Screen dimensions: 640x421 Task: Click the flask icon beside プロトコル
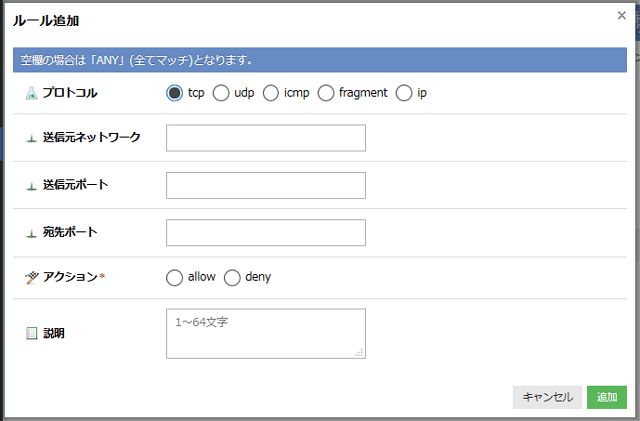31,93
